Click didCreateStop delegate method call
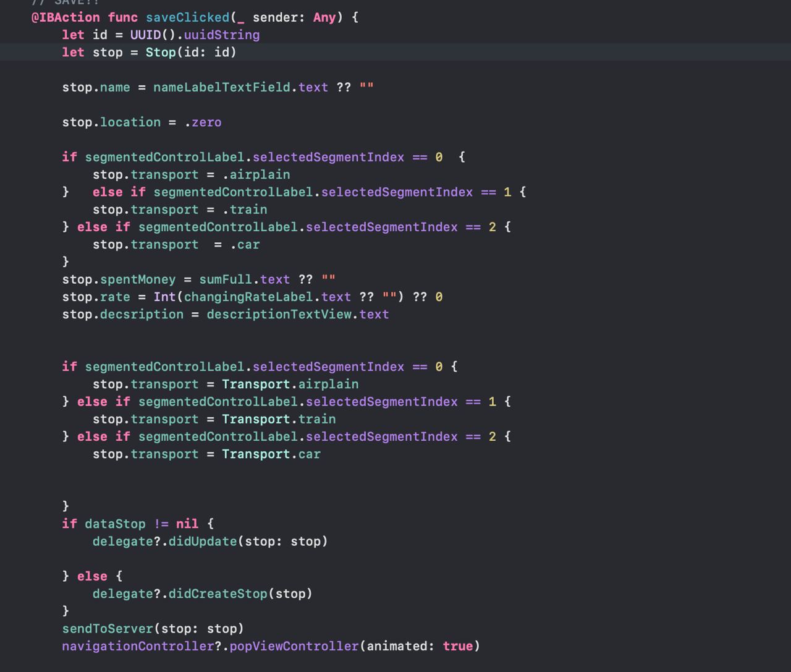The image size is (791, 672). 218,593
